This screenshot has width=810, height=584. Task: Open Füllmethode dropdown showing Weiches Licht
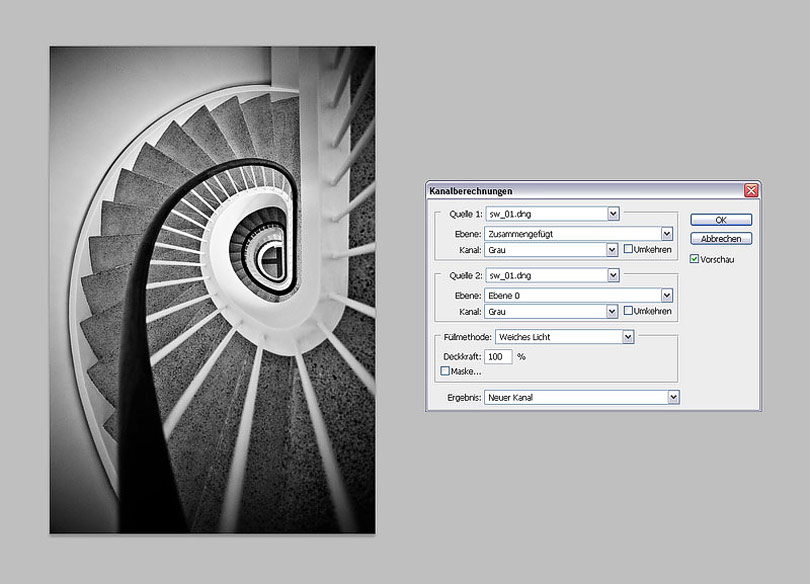point(564,337)
